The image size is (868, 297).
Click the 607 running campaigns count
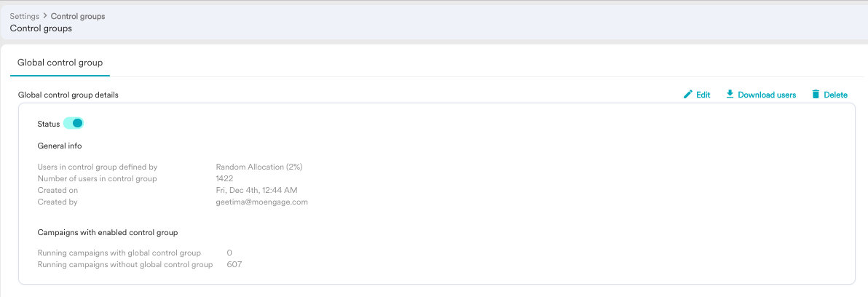click(234, 264)
